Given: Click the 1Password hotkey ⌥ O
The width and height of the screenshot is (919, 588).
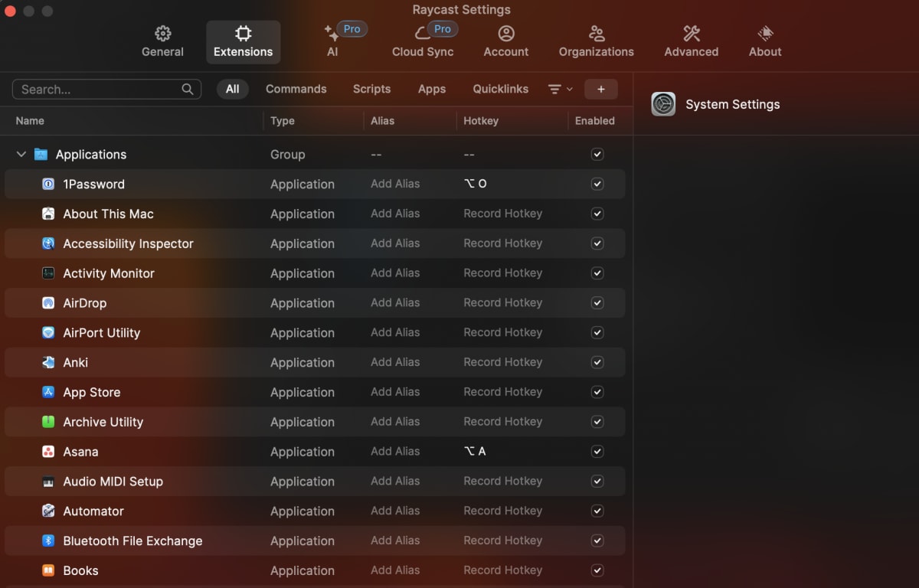Looking at the screenshot, I should (475, 184).
